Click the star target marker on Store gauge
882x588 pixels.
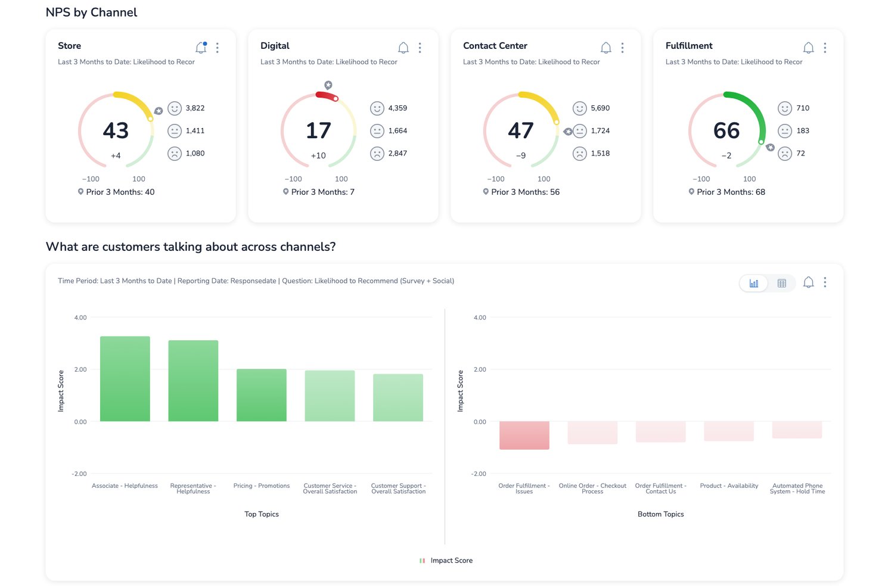point(159,111)
